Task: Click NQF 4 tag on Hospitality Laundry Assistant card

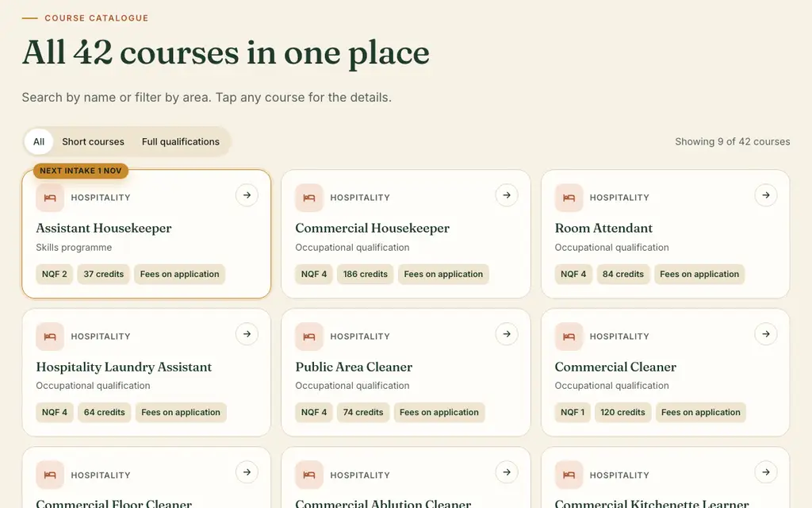Action: coord(55,413)
